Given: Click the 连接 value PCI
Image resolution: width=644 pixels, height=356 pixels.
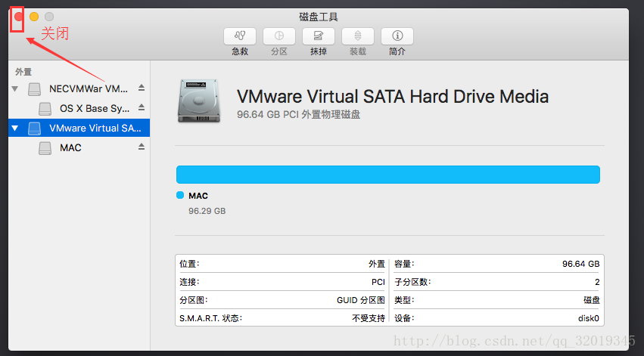Looking at the screenshot, I should (x=378, y=282).
